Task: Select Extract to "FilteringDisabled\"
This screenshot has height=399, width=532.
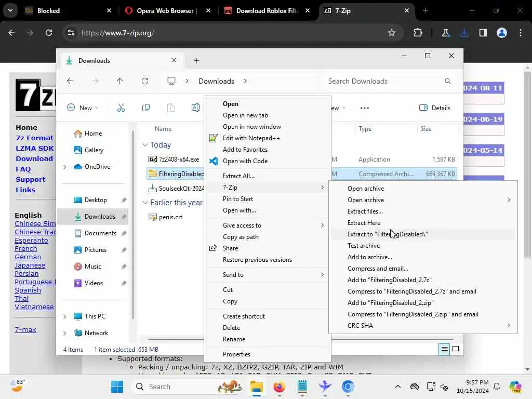Action: [423, 234]
